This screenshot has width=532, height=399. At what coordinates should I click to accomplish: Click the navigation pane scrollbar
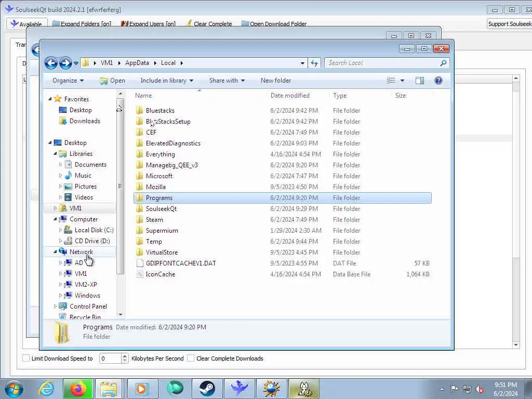coord(120,186)
